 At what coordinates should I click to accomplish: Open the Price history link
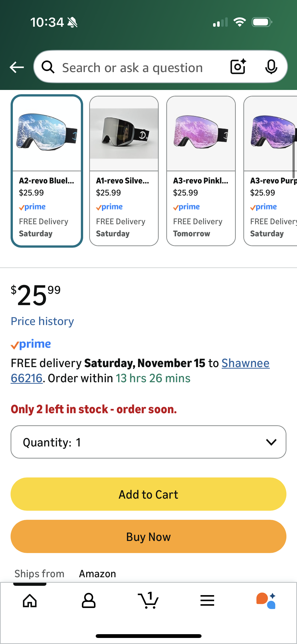[42, 321]
